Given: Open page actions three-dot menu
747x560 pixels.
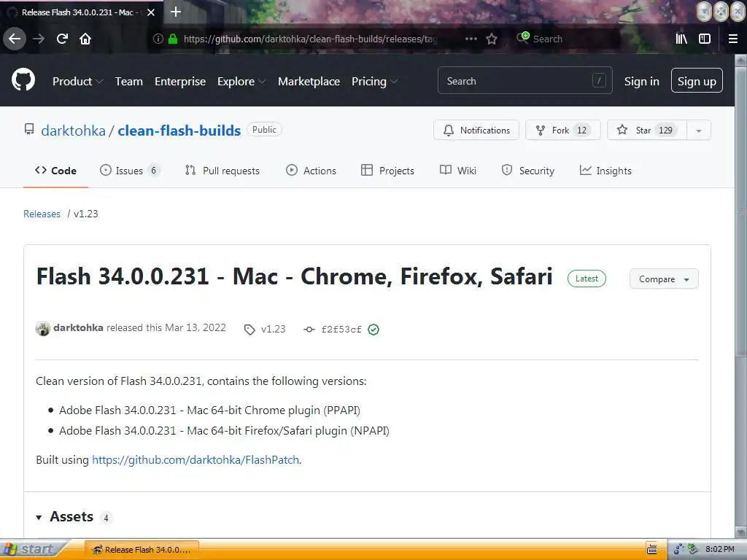Looking at the screenshot, I should point(471,39).
